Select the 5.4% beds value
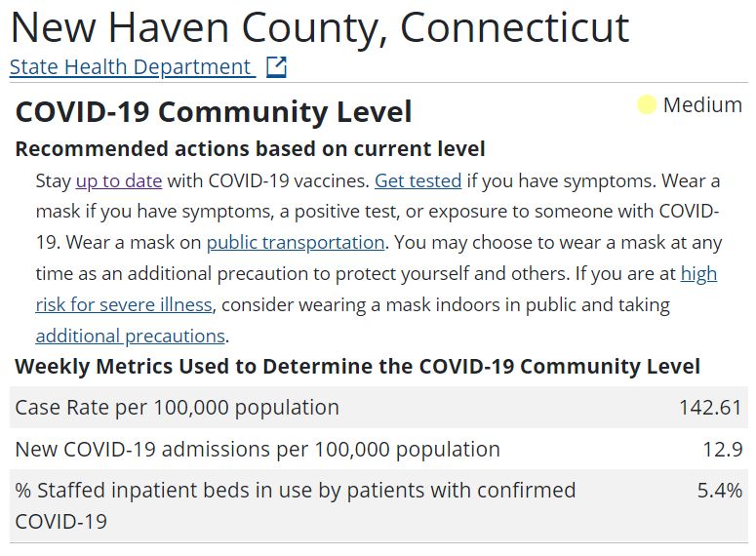Screen dimensions: 756x556 pyautogui.click(x=719, y=491)
